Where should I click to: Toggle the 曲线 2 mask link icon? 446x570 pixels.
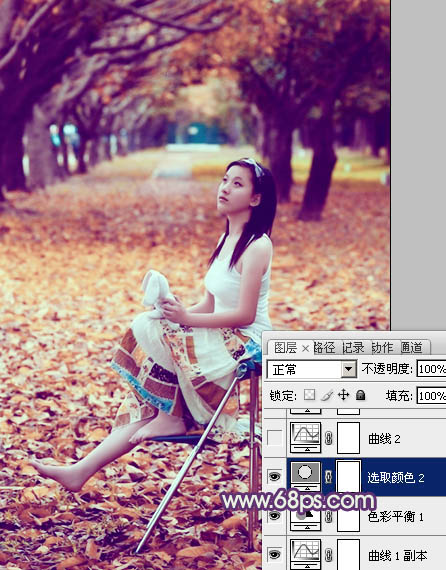point(329,438)
